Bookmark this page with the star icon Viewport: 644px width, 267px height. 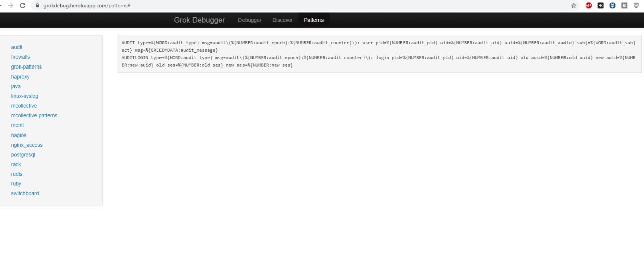click(574, 5)
